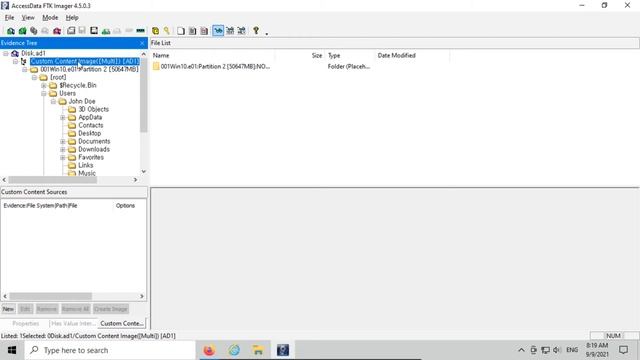Select the Links folder in tree
640x360 pixels.
tap(86, 165)
